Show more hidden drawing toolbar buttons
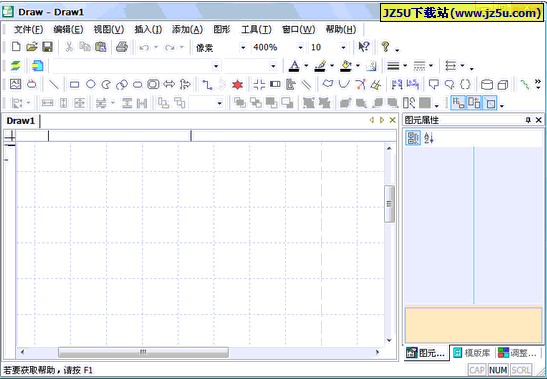The width and height of the screenshot is (547, 379). pos(538,84)
